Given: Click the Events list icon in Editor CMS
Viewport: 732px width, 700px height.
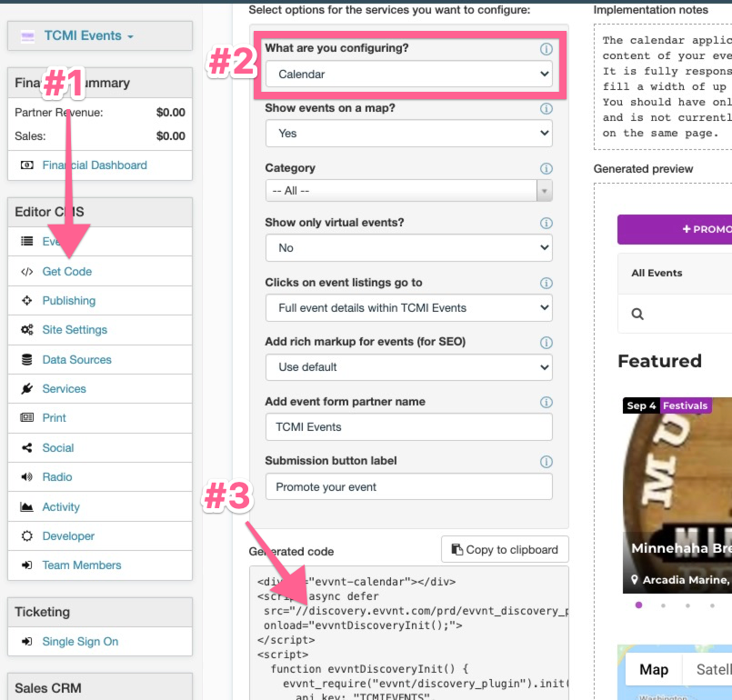Looking at the screenshot, I should (27, 241).
